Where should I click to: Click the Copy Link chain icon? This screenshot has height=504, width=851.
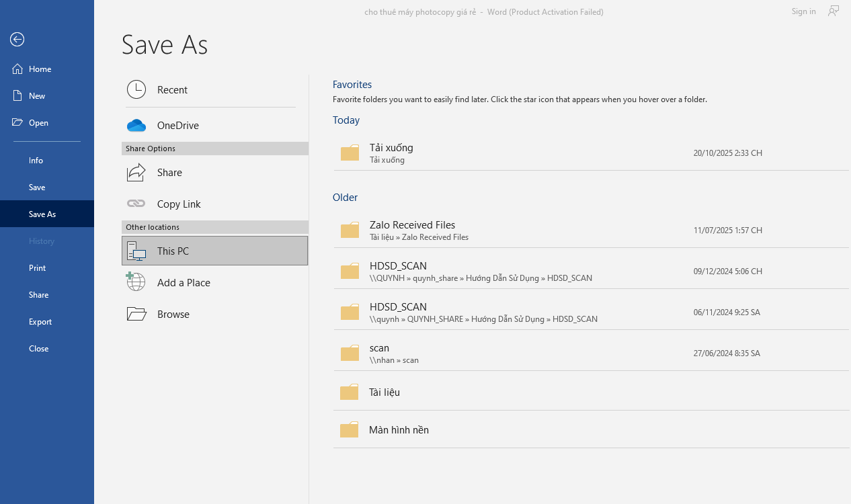136,204
